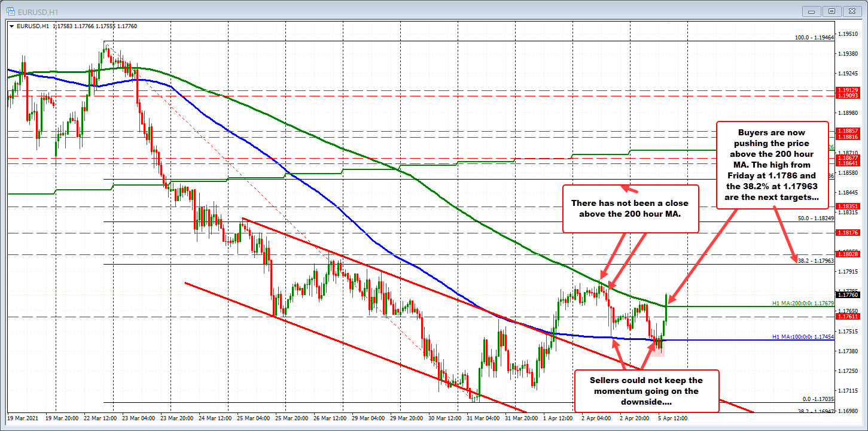
Task: Click the 1.16980 price axis value
Action: point(848,411)
